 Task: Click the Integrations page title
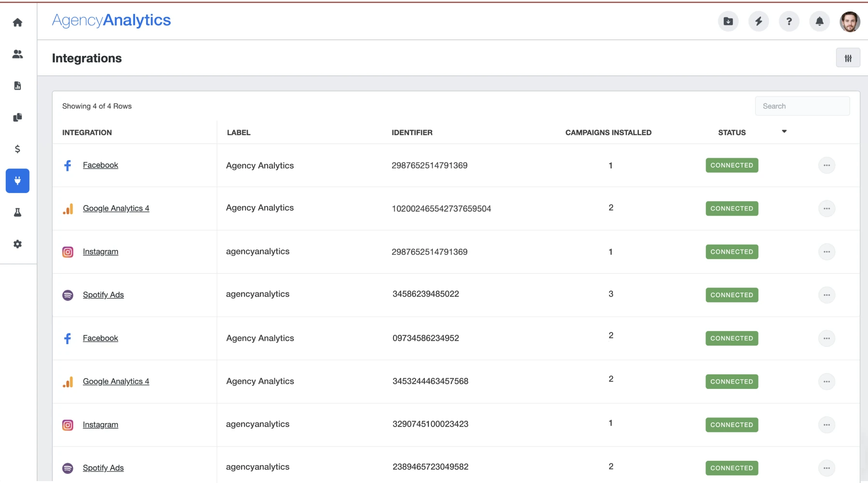click(87, 58)
